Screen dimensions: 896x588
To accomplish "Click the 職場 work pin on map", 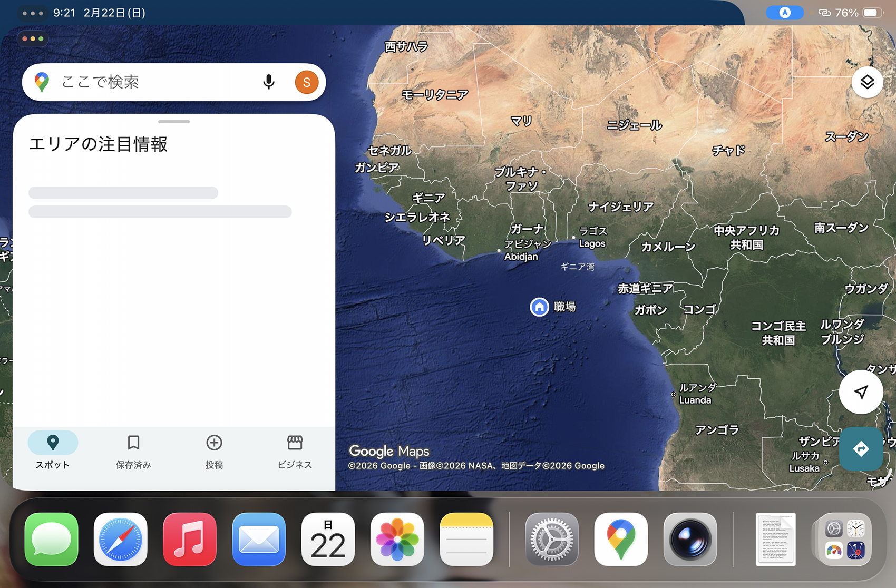I will coord(539,307).
